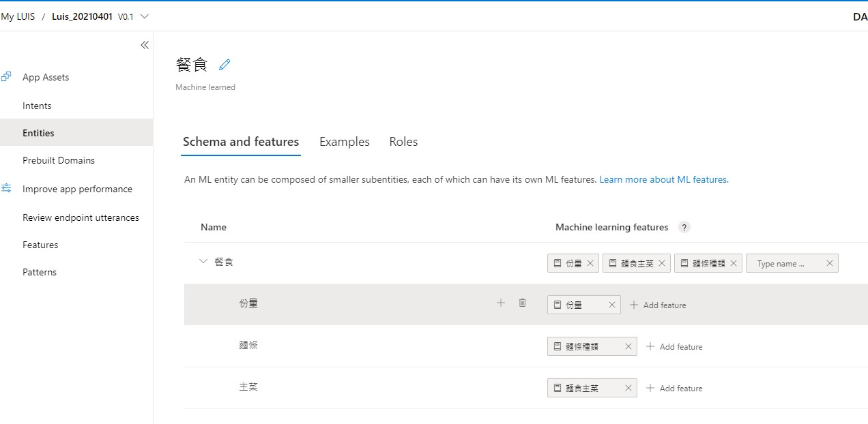Screen dimensions: 868x424
Task: Click the pencil icon to rename 餐食 entity
Action: 225,65
